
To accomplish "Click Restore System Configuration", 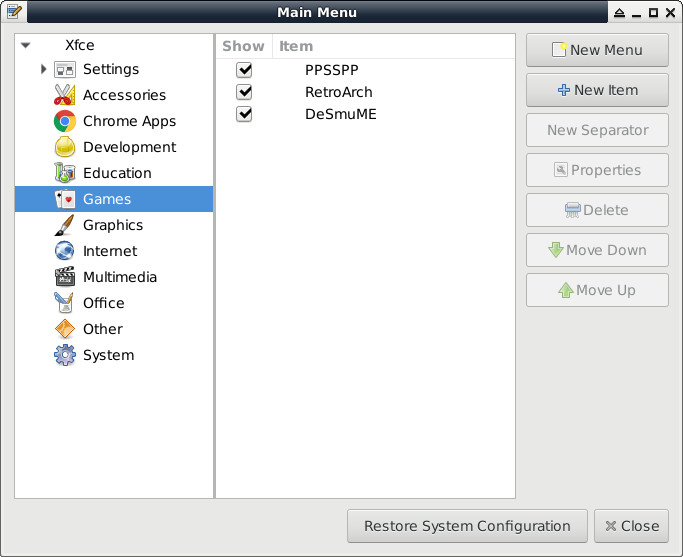I will coord(467,526).
